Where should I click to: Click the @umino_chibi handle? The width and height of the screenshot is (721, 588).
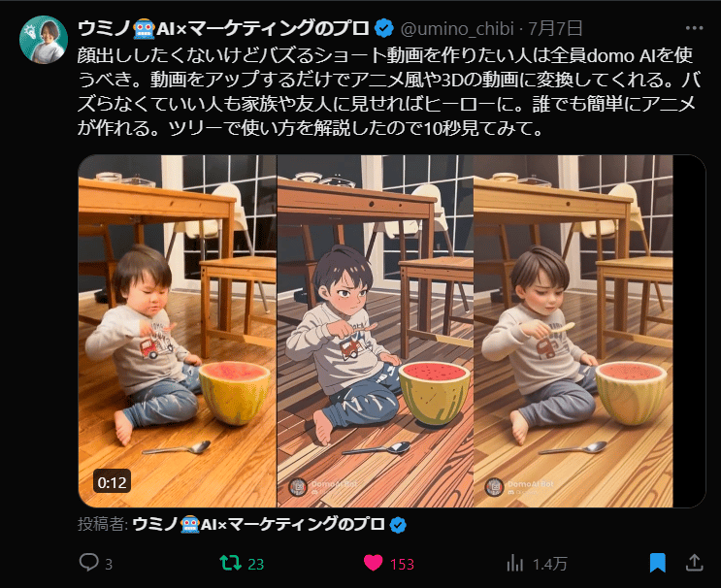pyautogui.click(x=457, y=28)
